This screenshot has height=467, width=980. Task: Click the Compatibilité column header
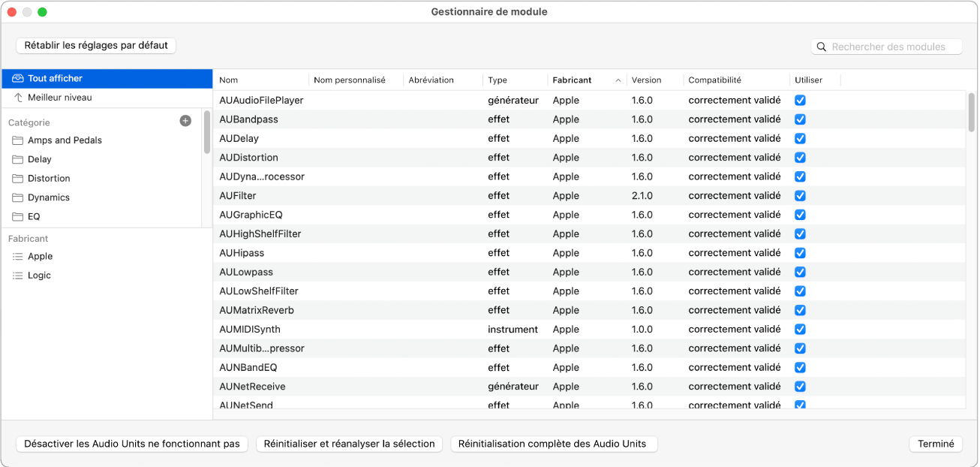714,80
